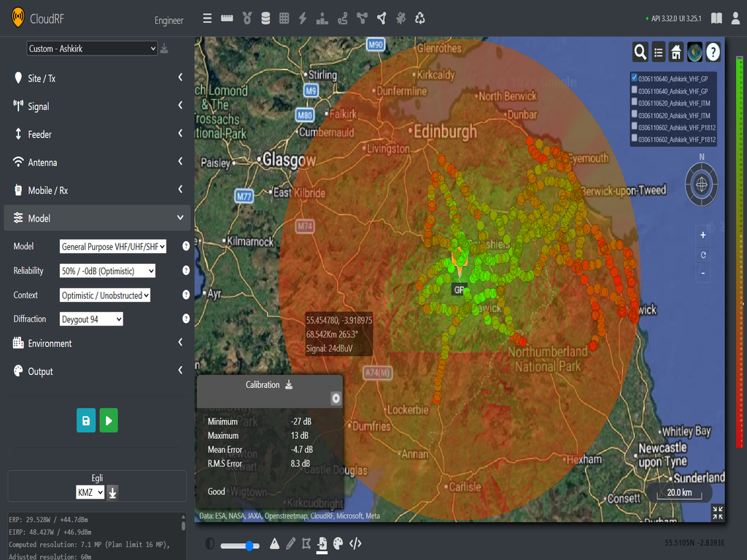This screenshot has width=747, height=560.
Task: Adjust the layer opacity slider
Action: 249,545
